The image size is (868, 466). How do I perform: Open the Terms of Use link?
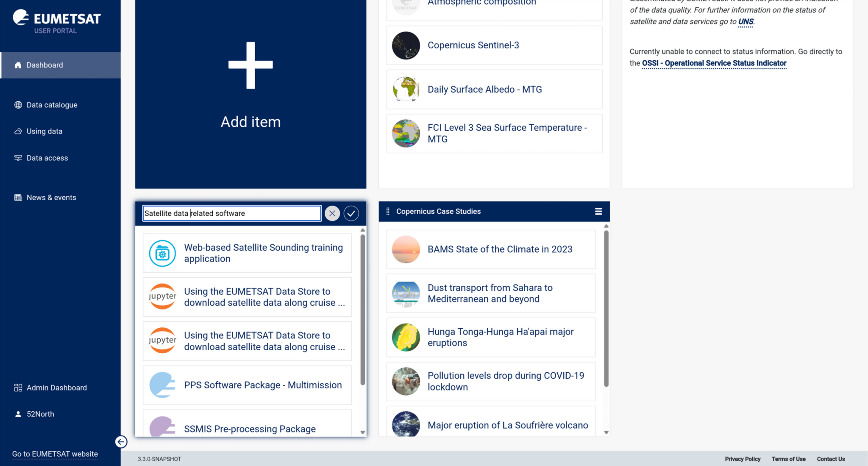788,459
